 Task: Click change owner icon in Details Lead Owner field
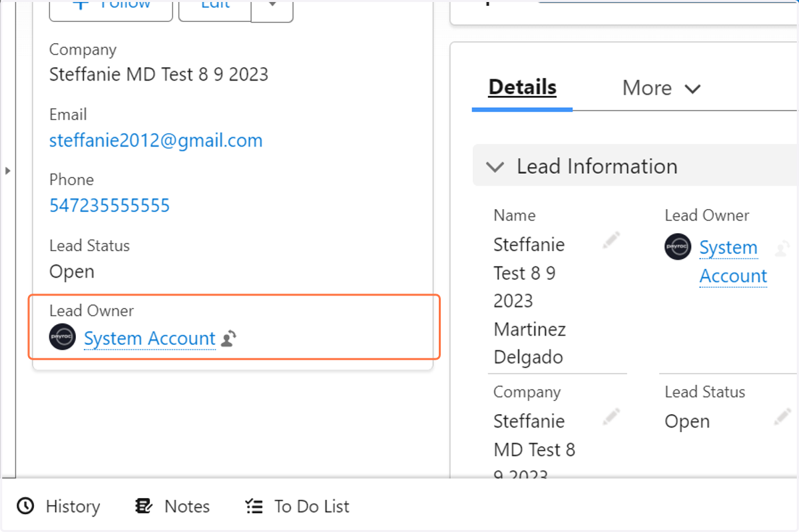tap(782, 248)
